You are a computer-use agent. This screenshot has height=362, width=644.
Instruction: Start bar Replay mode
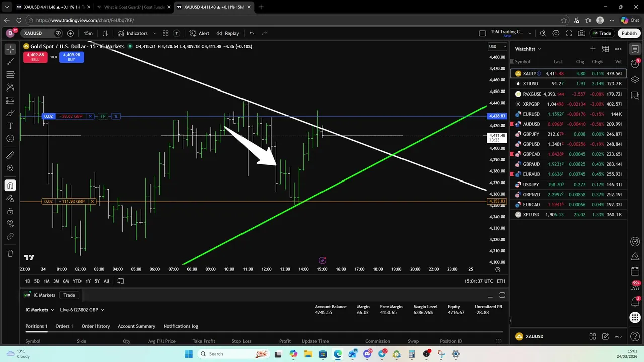(227, 33)
